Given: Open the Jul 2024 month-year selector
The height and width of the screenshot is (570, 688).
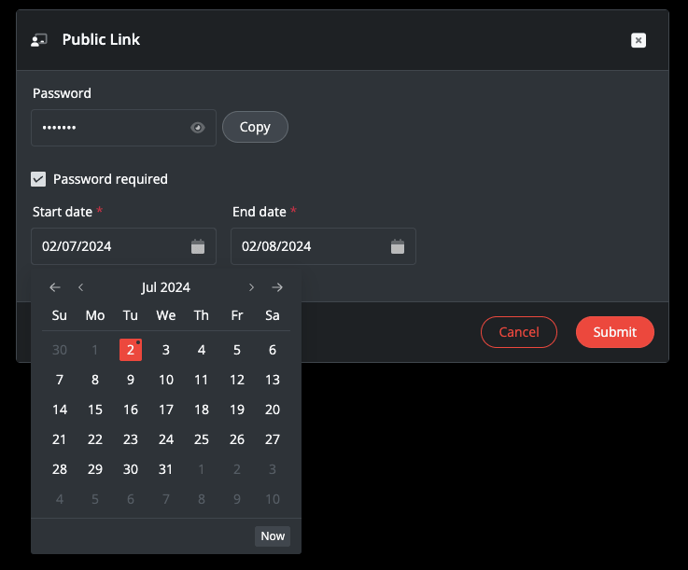Looking at the screenshot, I should point(166,287).
